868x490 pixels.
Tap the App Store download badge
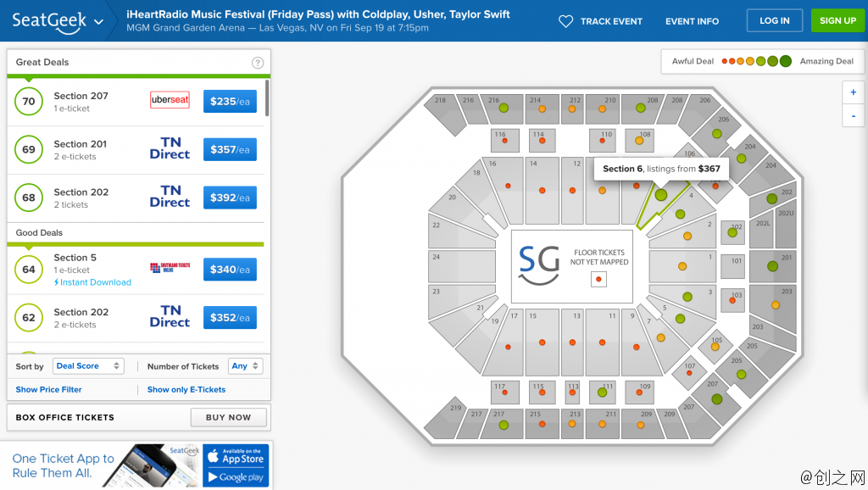tap(236, 456)
